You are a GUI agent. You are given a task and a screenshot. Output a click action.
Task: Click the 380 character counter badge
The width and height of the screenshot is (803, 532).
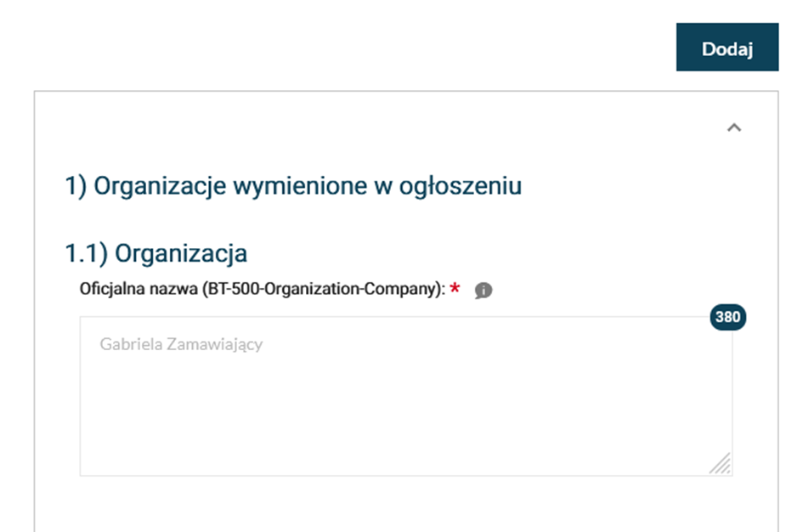pyautogui.click(x=727, y=318)
